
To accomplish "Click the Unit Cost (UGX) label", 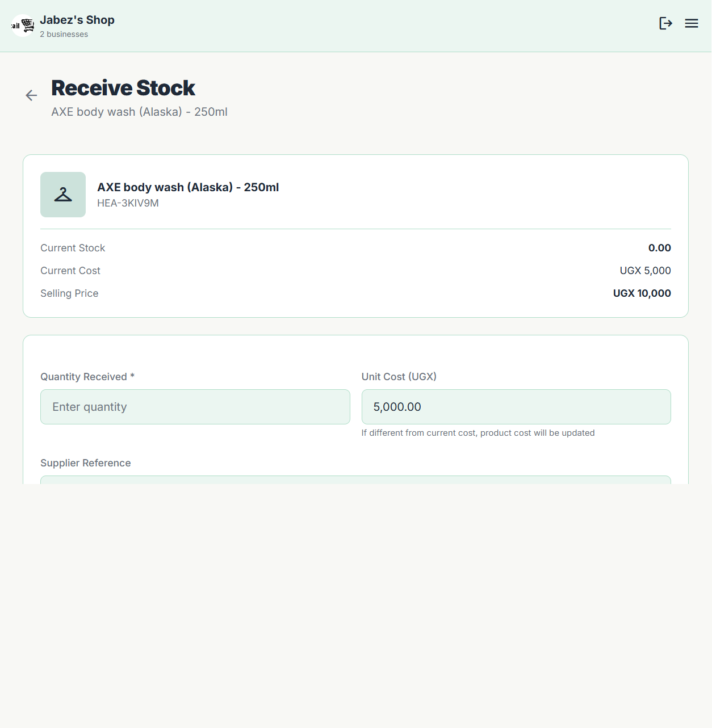I will coord(399,377).
